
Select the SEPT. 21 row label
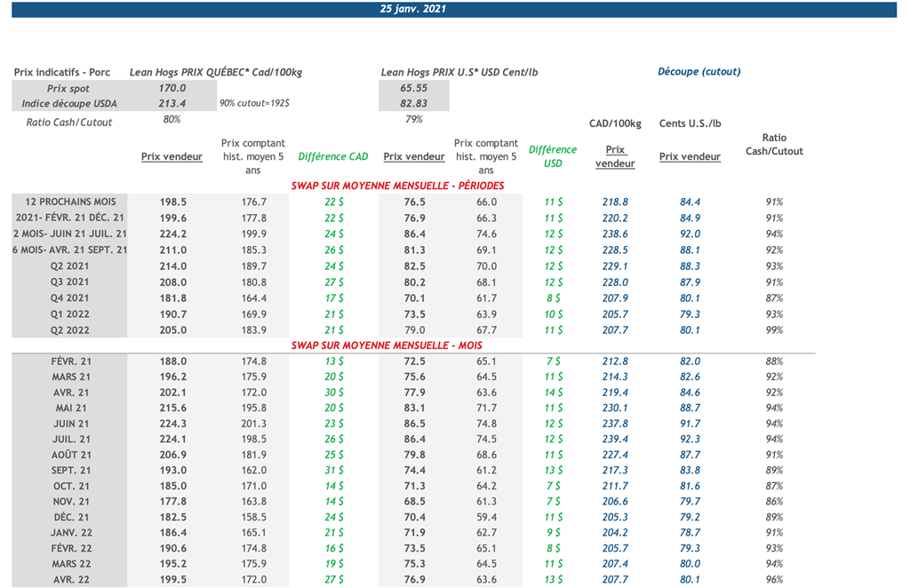(x=71, y=470)
